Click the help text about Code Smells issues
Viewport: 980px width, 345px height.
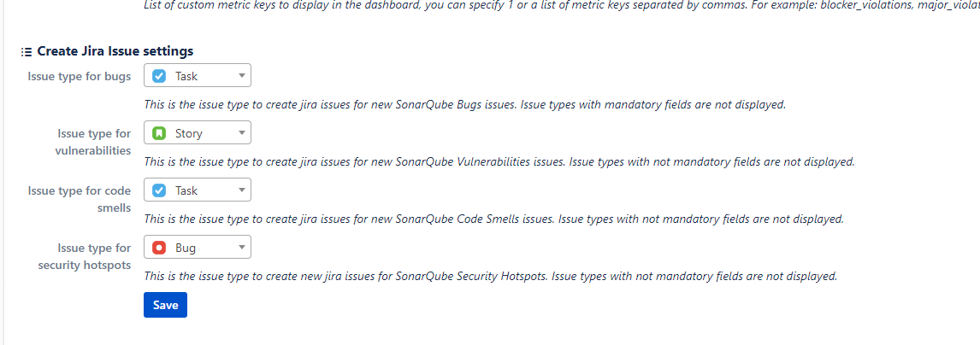point(493,219)
